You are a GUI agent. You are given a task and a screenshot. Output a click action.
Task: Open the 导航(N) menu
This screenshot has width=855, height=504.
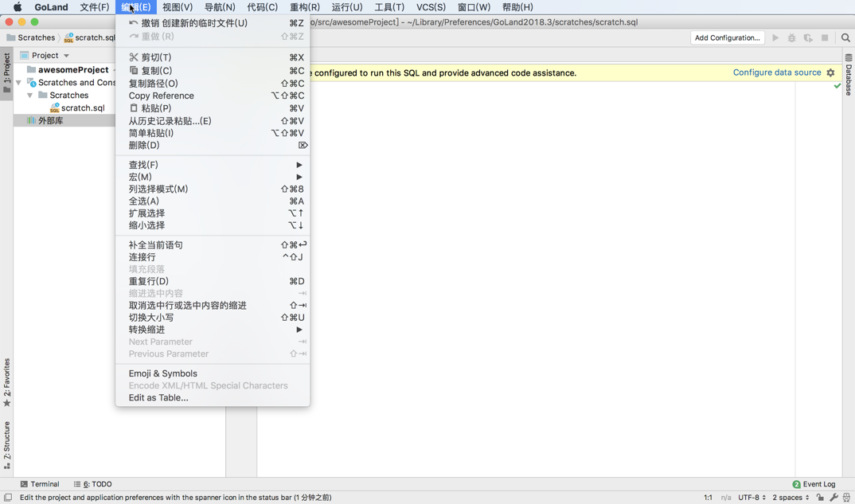[220, 7]
